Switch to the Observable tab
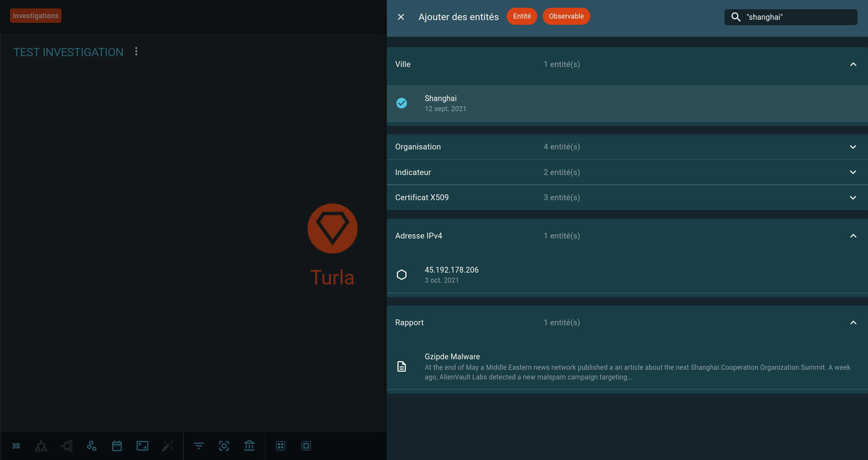868x460 pixels. [x=566, y=16]
